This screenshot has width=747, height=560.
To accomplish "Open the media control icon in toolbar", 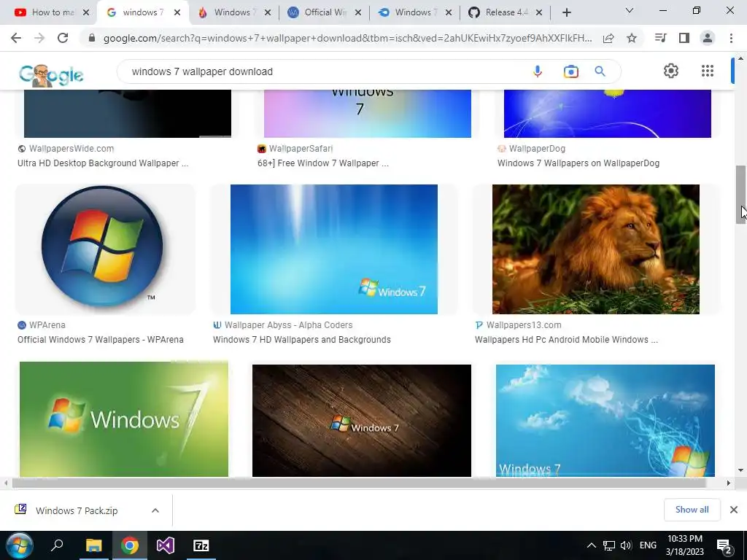I will coord(660,38).
